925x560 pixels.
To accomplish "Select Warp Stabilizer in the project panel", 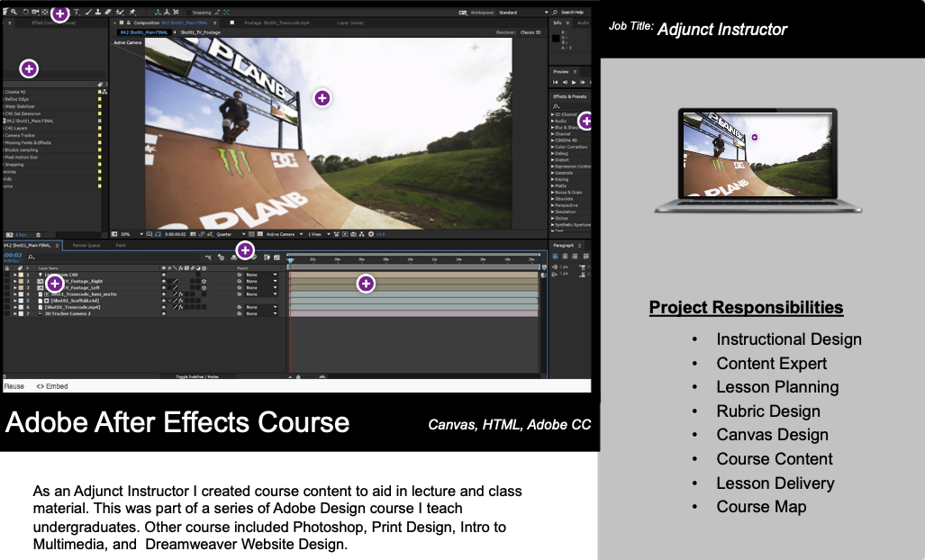I will 20,107.
